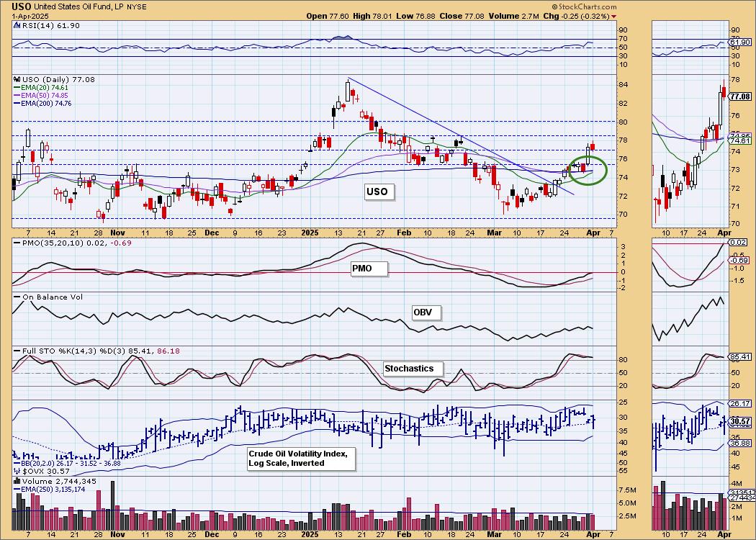Click the "Open 77.60" value
The height and width of the screenshot is (540, 756).
pos(326,16)
